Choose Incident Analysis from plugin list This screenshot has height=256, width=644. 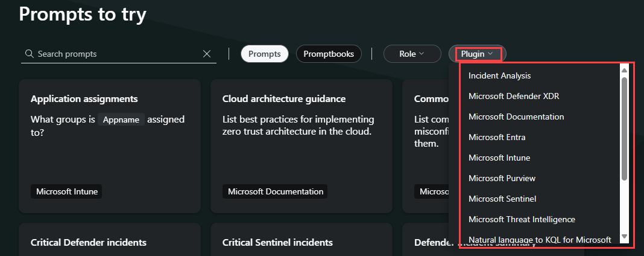tap(499, 75)
